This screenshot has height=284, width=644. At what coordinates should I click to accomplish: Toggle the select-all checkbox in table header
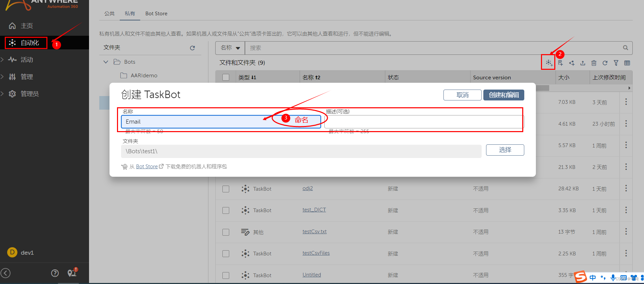pyautogui.click(x=226, y=77)
